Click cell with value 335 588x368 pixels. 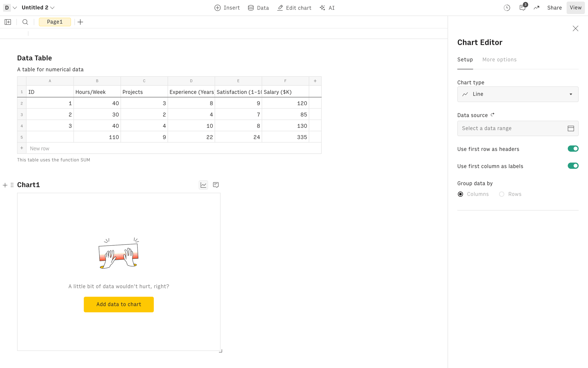coord(285,137)
